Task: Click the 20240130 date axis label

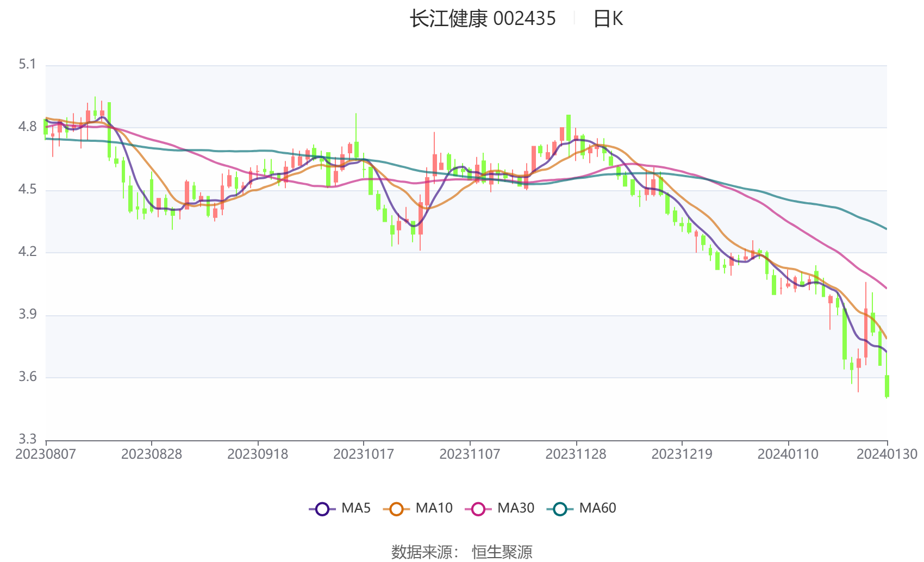Action: pos(887,454)
